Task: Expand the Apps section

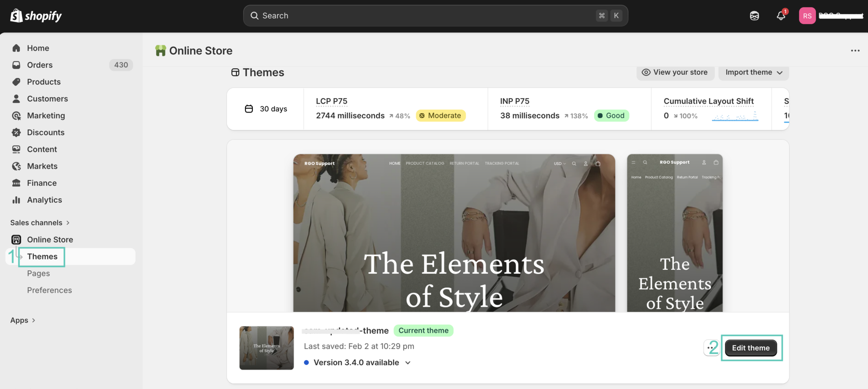Action: point(22,320)
